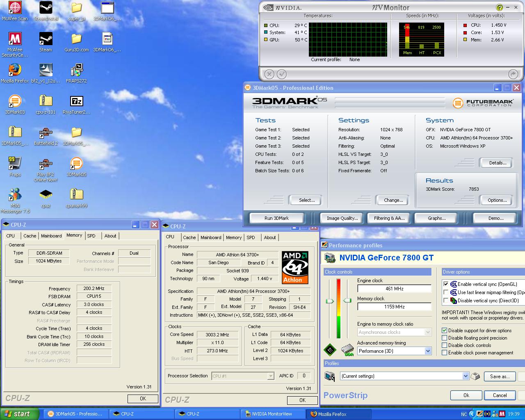This screenshot has height=420, width=525.
Task: Open the CPU-Z Processor Selection dropdown
Action: (x=270, y=376)
